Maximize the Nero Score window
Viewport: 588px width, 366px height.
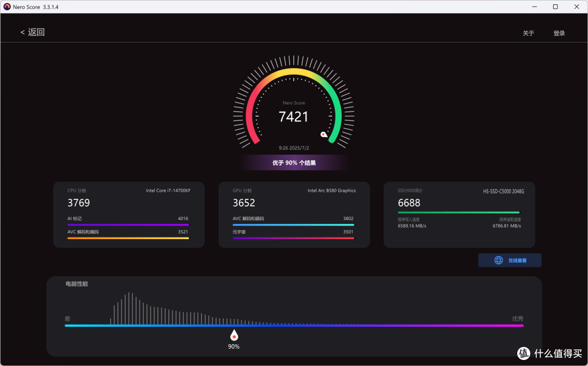[x=555, y=7]
